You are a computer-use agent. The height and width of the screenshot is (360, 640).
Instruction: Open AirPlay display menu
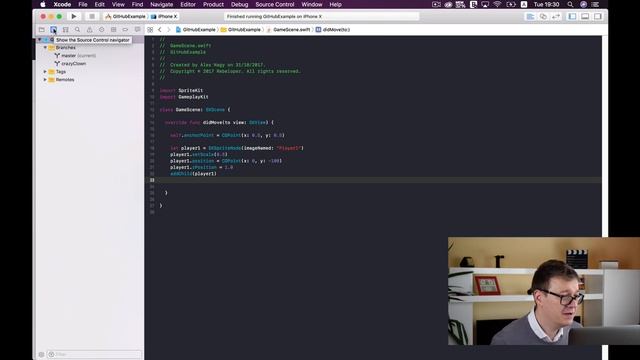coord(485,4)
